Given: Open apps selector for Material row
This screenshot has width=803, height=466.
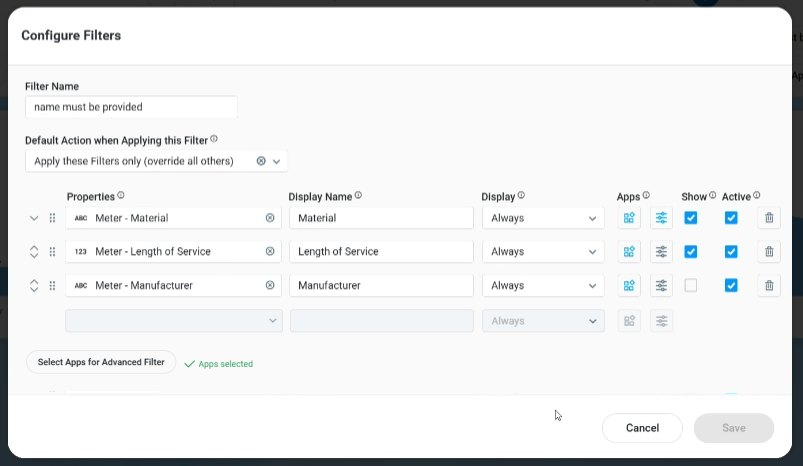Looking at the screenshot, I should tap(629, 218).
